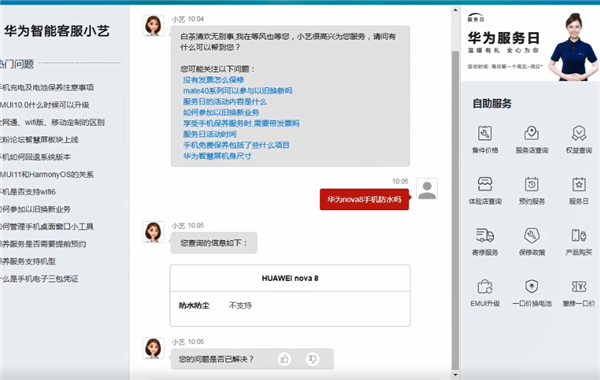
Task: Select hot question 什么是手机电子三包凭证
Action: [x=39, y=279]
